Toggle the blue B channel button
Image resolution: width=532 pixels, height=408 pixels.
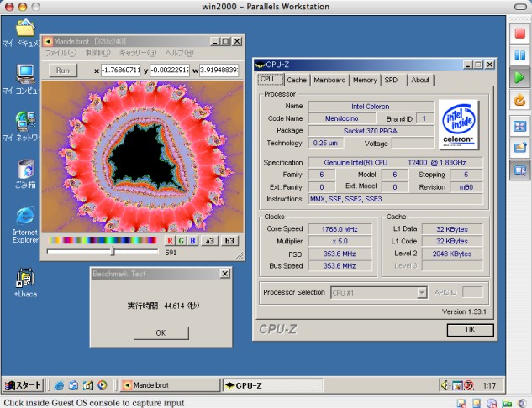tap(192, 241)
